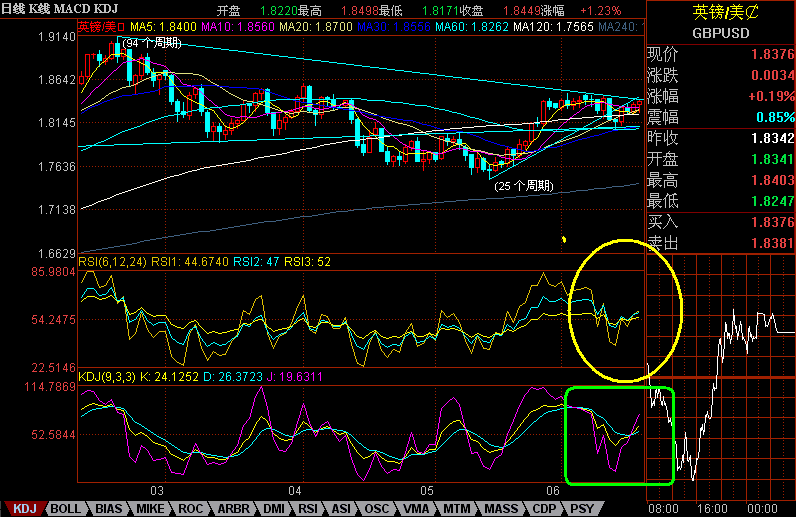
Task: Open the OSC indicator tab
Action: click(x=377, y=509)
